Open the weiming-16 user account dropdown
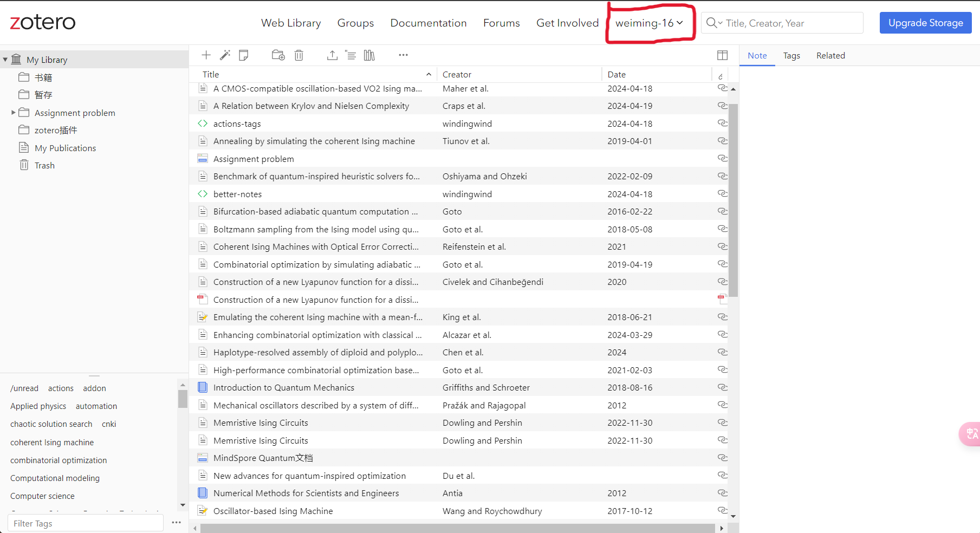980x533 pixels. click(649, 23)
